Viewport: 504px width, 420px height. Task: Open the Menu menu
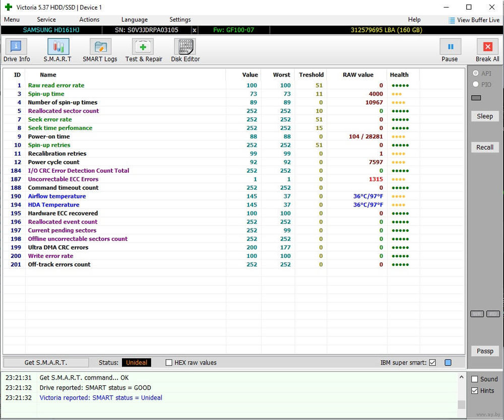click(12, 20)
